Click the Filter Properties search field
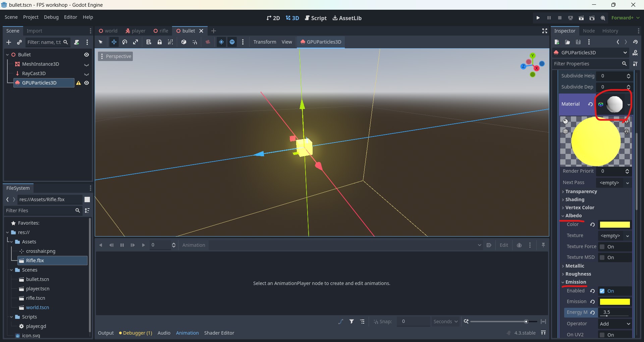 click(x=586, y=64)
